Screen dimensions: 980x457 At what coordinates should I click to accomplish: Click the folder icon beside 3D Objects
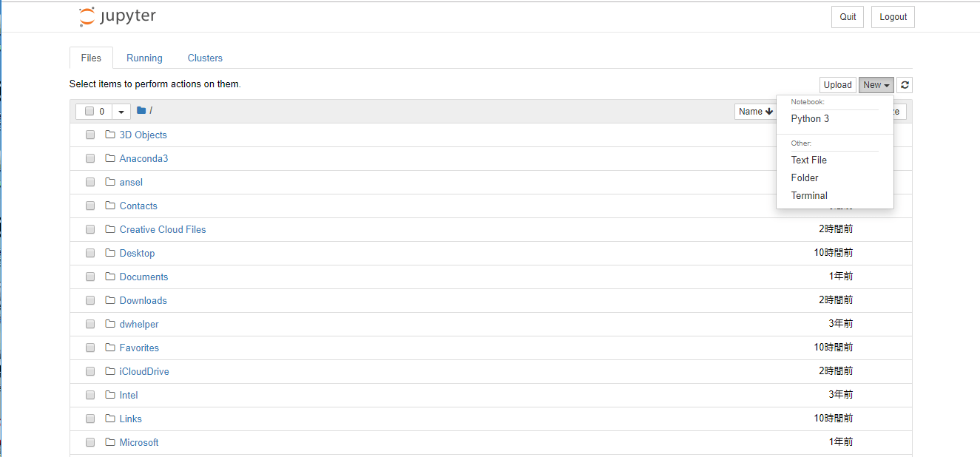110,135
